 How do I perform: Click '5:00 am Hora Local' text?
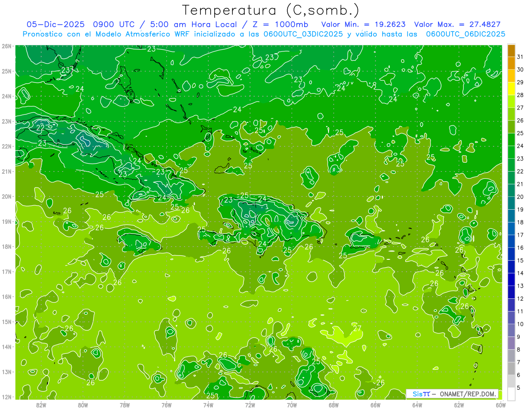[x=193, y=24]
